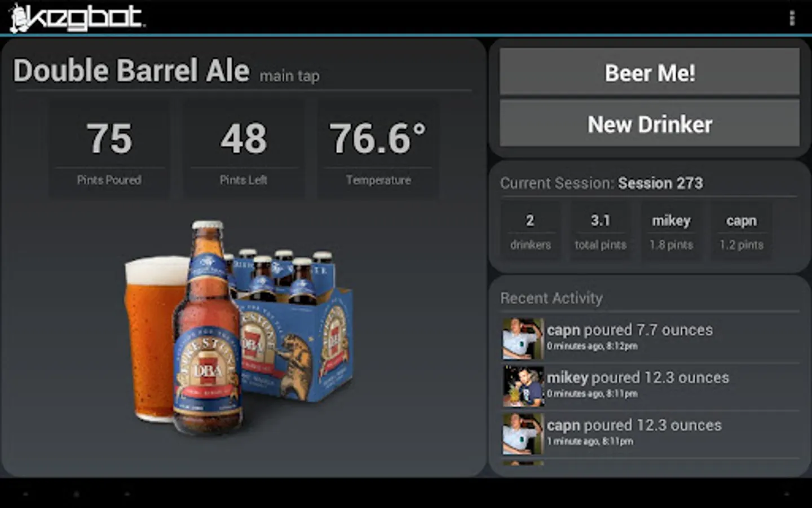This screenshot has height=508, width=812.
Task: Select capn's 1.2 pints session tile
Action: [x=742, y=231]
